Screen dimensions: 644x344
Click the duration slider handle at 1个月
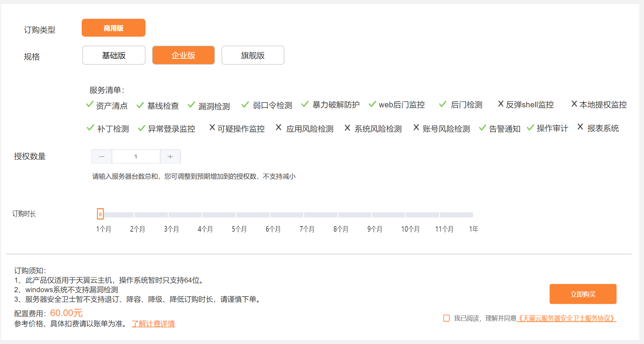coord(100,214)
